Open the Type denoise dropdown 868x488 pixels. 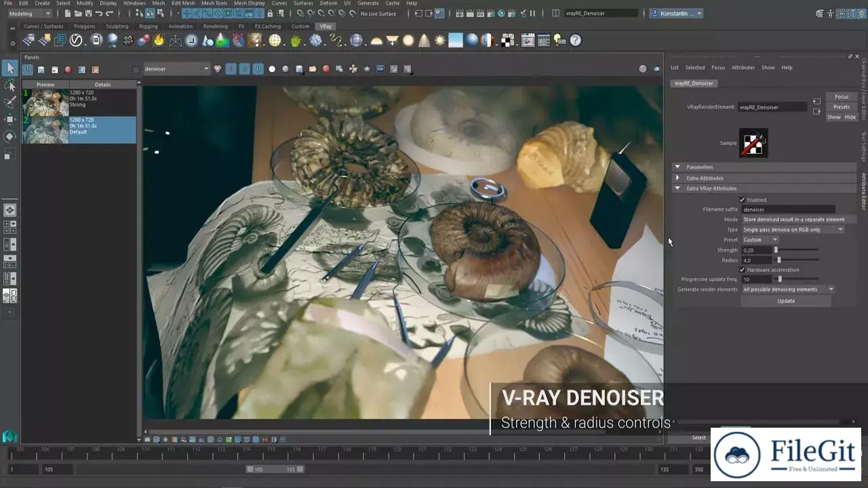click(793, 230)
